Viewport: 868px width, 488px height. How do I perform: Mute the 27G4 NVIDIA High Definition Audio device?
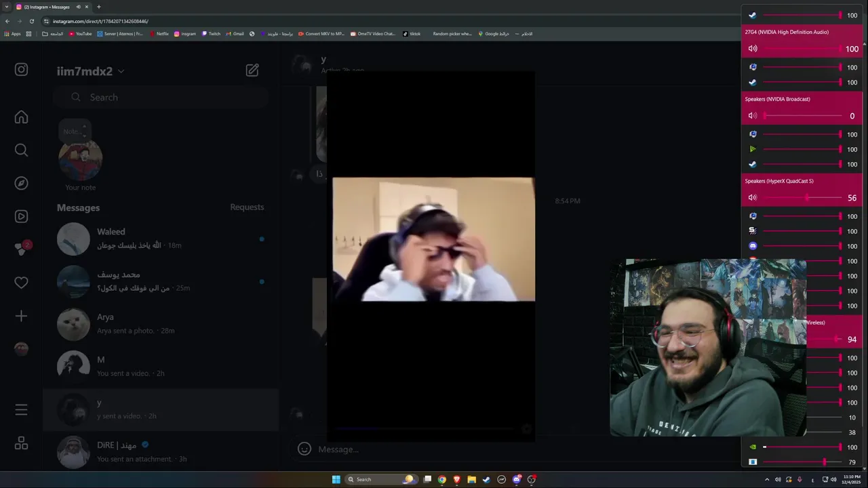click(753, 49)
